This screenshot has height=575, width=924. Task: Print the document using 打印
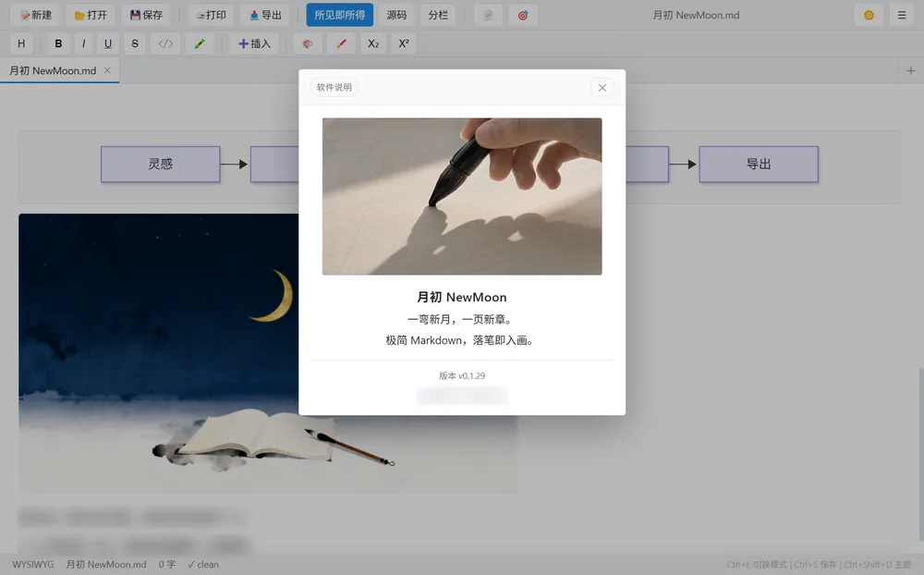point(211,15)
